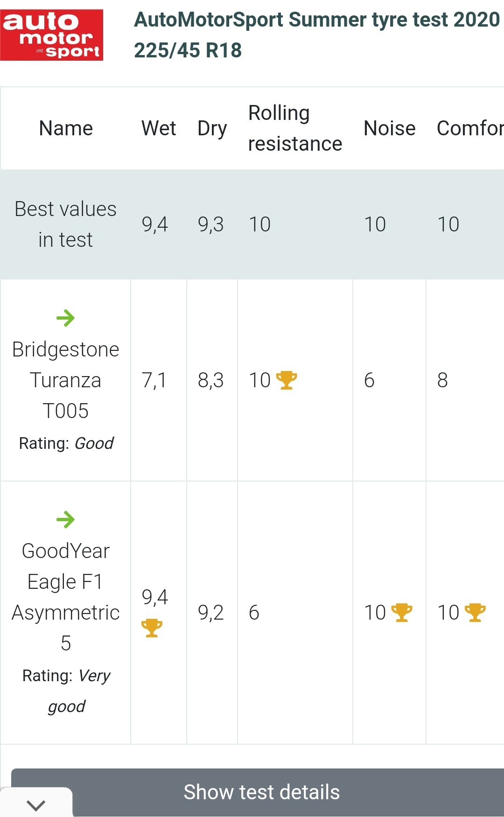Viewport: 504px width, 817px height.
Task: Open the Bridgestone Turanza T005 link
Action: pos(65,380)
